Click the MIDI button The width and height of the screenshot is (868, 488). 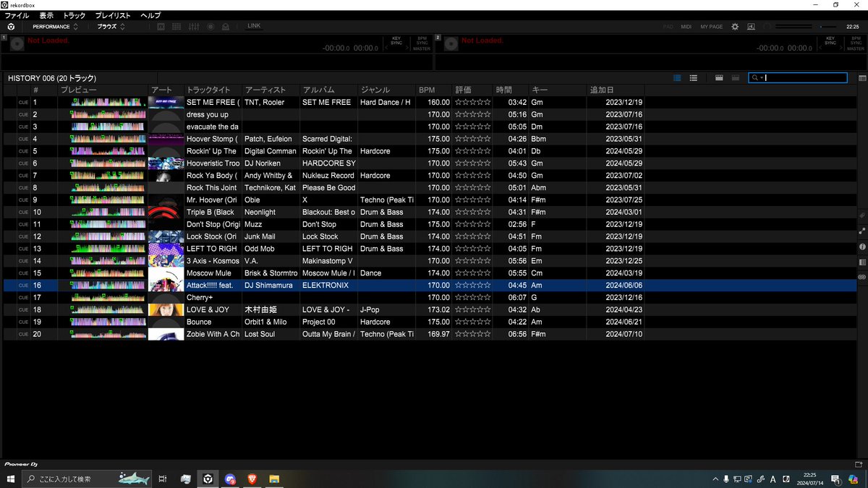point(686,27)
